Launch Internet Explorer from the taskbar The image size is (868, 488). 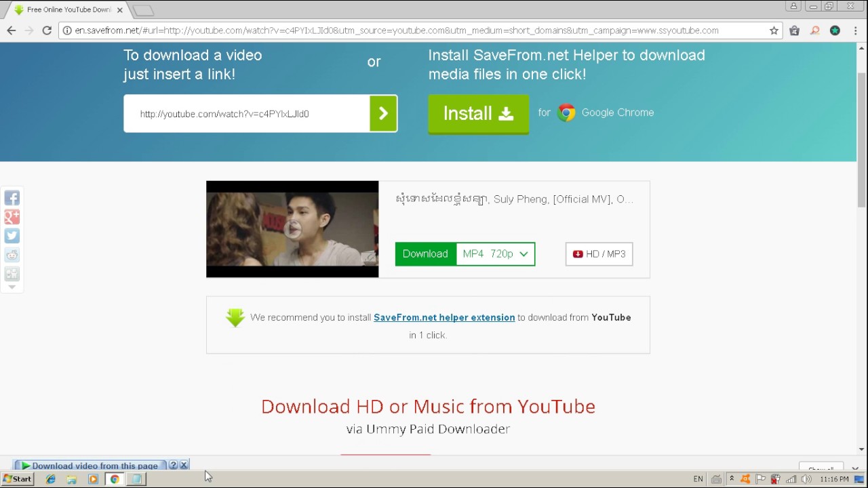pyautogui.click(x=51, y=479)
